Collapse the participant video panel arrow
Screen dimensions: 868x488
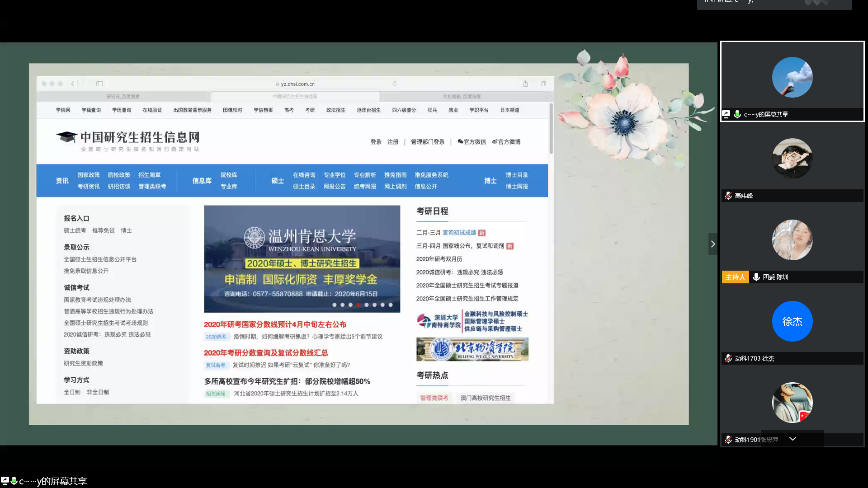click(x=712, y=244)
